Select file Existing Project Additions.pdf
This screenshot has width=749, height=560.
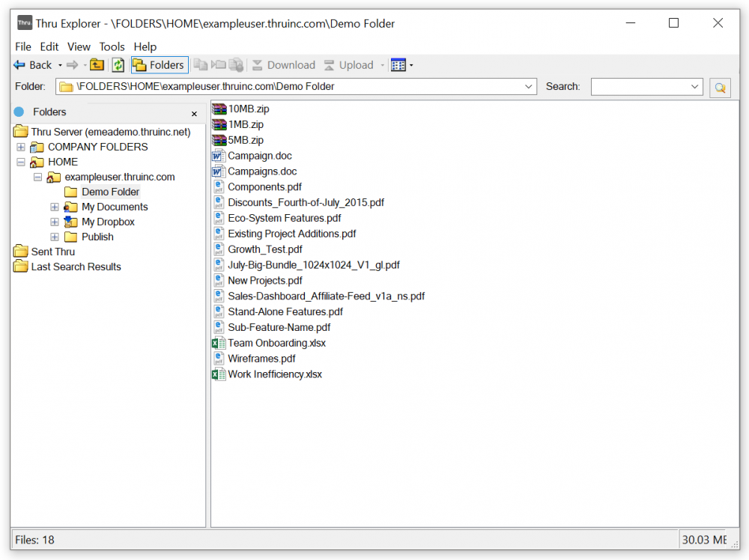coord(292,234)
